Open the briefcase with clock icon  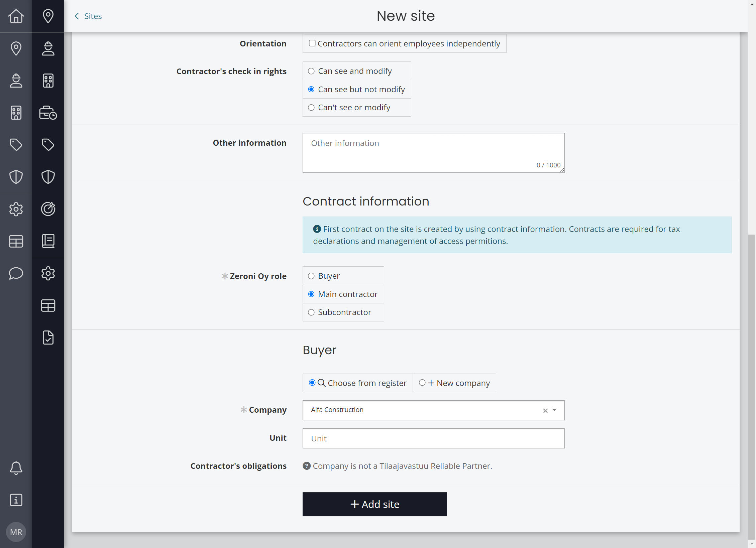[x=48, y=113]
